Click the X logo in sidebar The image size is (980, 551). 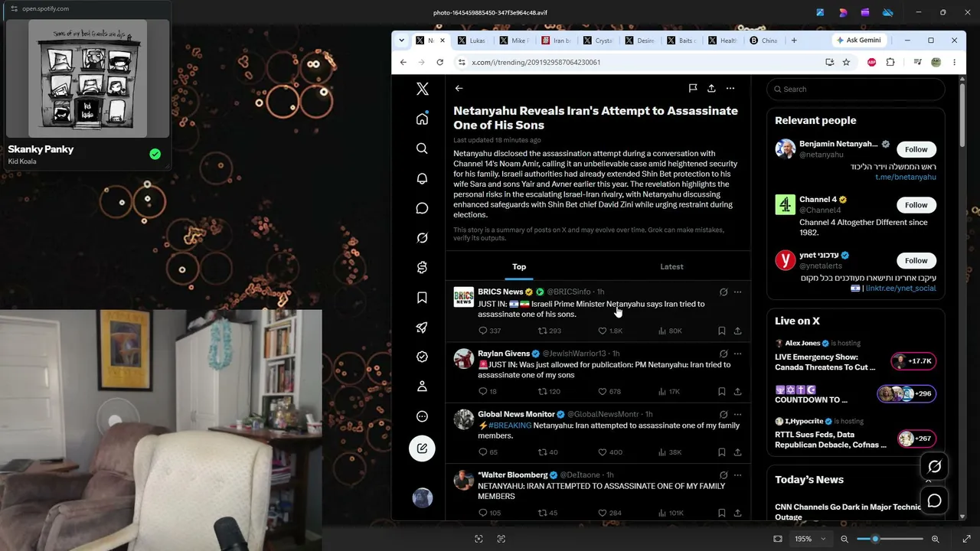click(422, 89)
